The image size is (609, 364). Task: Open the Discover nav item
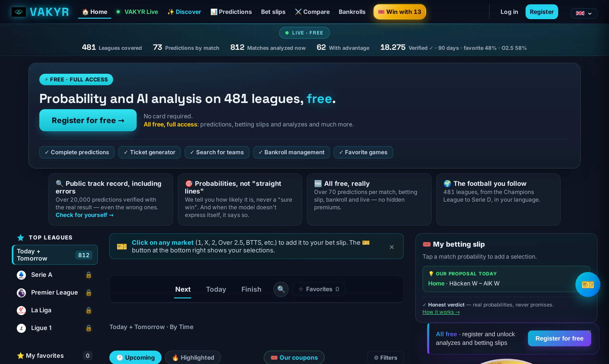coord(184,12)
